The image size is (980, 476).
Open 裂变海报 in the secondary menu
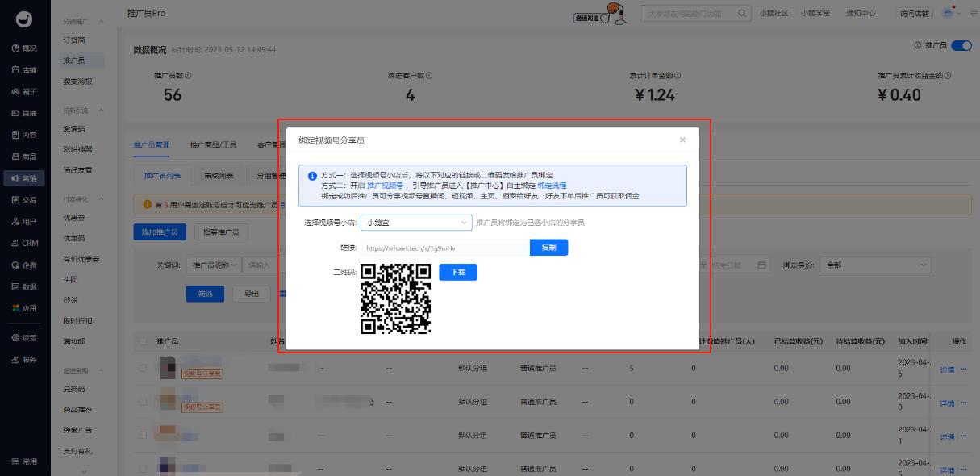pos(77,81)
